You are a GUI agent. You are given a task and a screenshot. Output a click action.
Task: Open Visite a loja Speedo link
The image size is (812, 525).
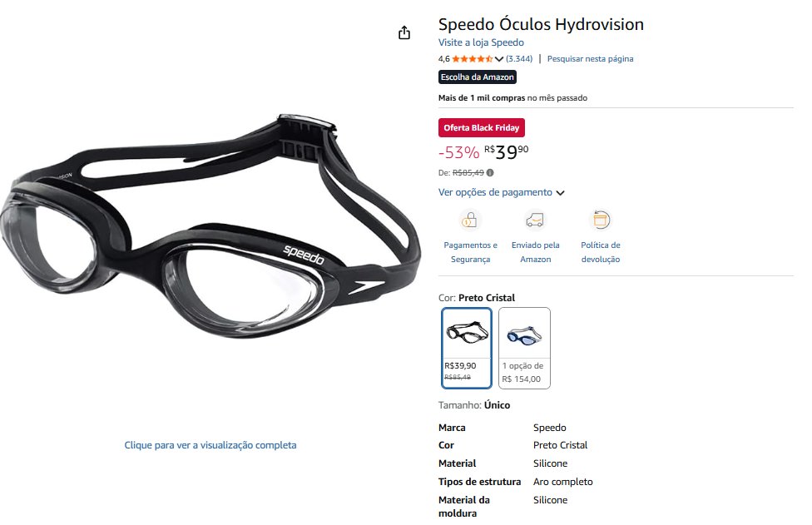coord(481,42)
